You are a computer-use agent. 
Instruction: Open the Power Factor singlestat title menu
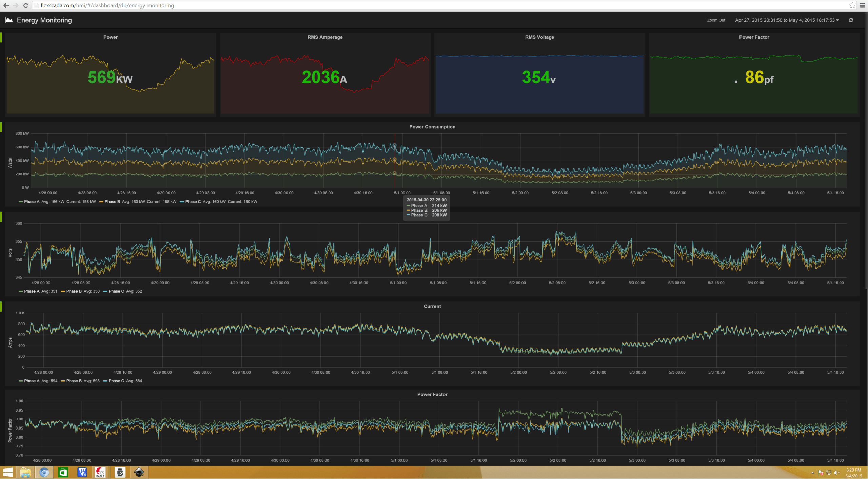point(754,37)
